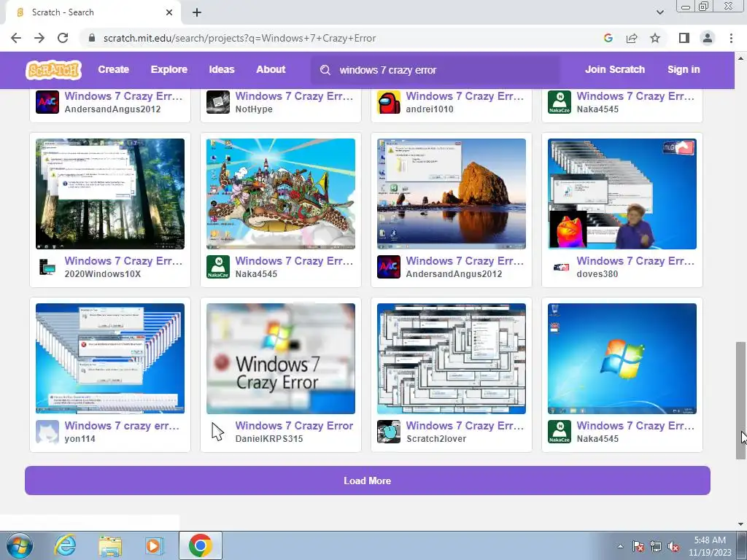Open the blurred Windows 7 Crazy Error thumbnail

point(281,359)
